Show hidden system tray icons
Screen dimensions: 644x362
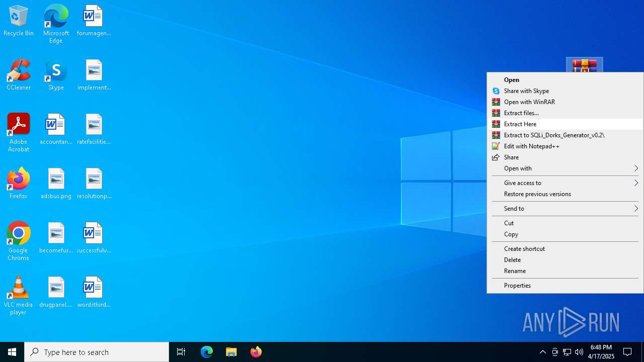coord(542,352)
